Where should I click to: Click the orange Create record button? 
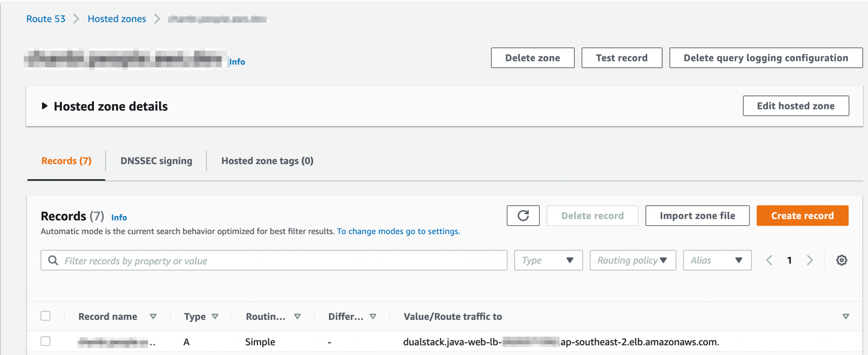(x=802, y=215)
